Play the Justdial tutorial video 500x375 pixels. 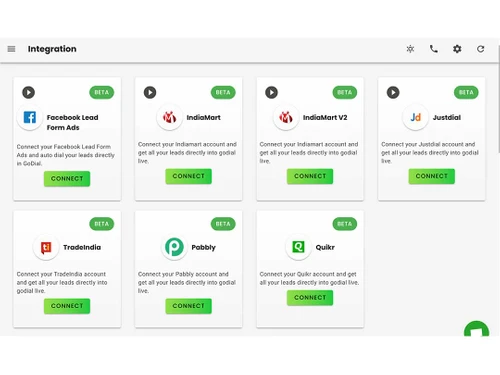pos(393,92)
